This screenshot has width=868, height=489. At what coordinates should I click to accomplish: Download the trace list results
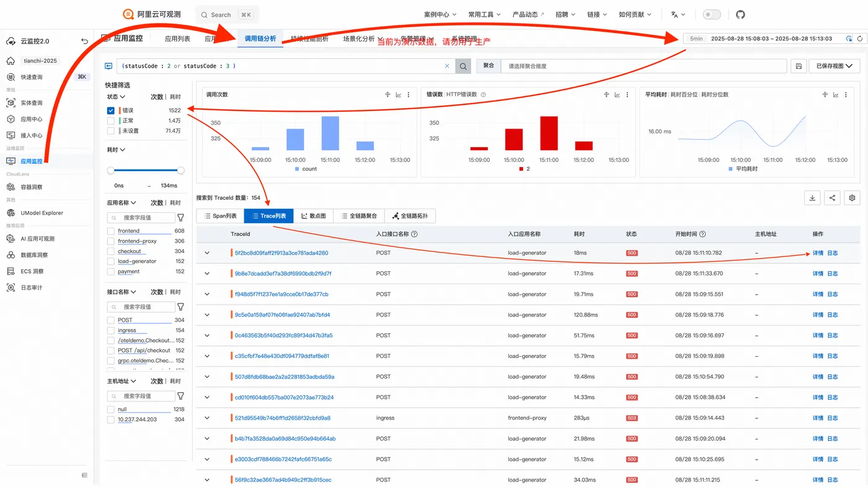pyautogui.click(x=812, y=198)
